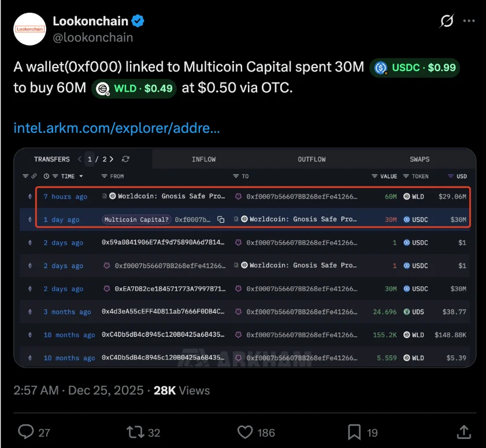Screen dimensions: 486x448
Task: Click the reply icon with 27 replies
Action: [26, 432]
